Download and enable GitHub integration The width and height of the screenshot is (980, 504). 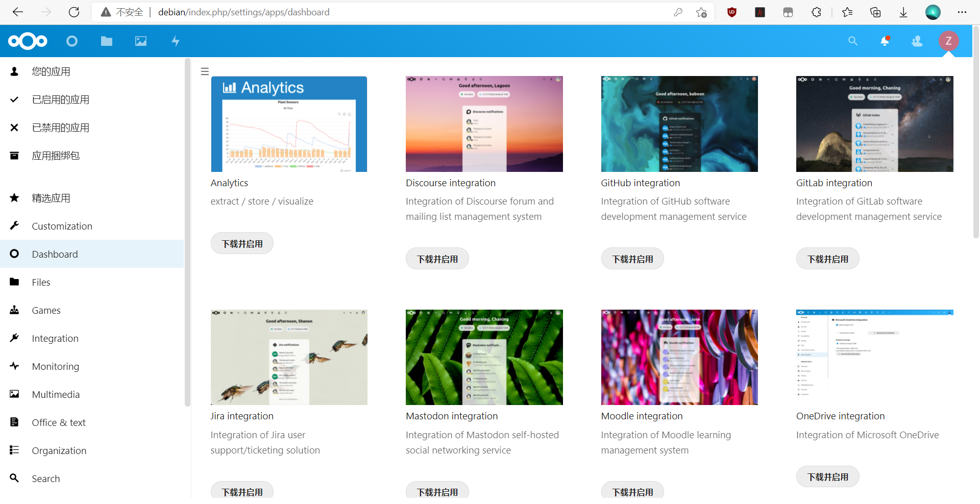(632, 259)
